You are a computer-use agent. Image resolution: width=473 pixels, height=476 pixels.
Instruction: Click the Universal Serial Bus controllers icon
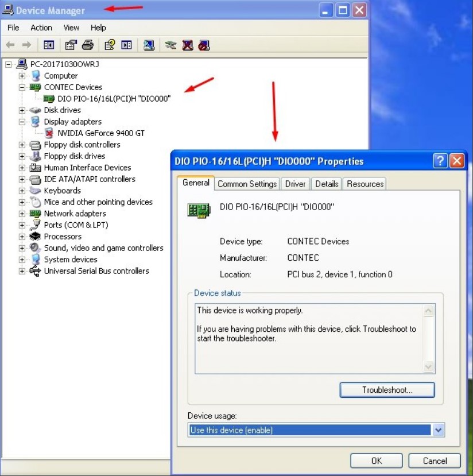pyautogui.click(x=35, y=271)
